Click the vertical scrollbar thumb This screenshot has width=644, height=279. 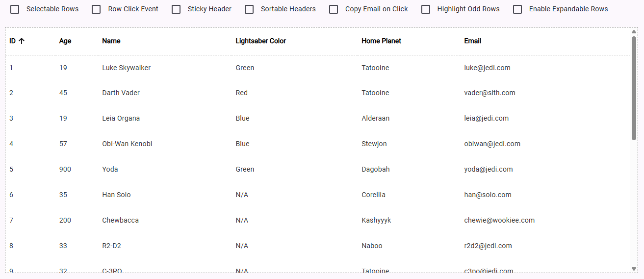[634, 88]
